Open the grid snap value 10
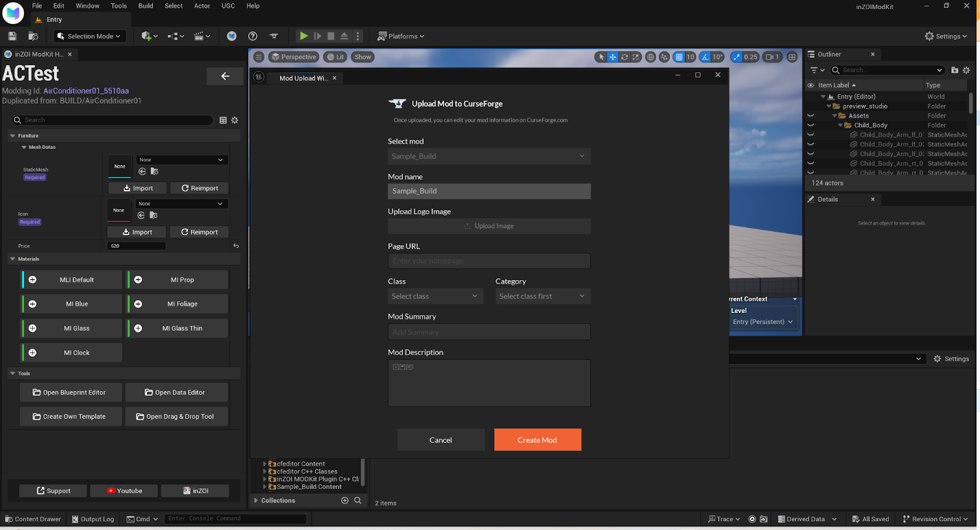980x530 pixels. 690,57
